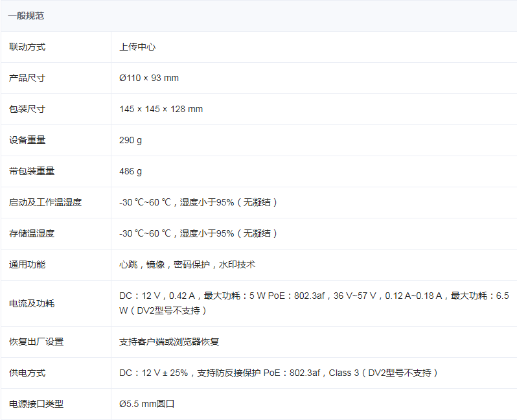
Task: Click the Ø110 × 93 mm value
Action: (149, 78)
